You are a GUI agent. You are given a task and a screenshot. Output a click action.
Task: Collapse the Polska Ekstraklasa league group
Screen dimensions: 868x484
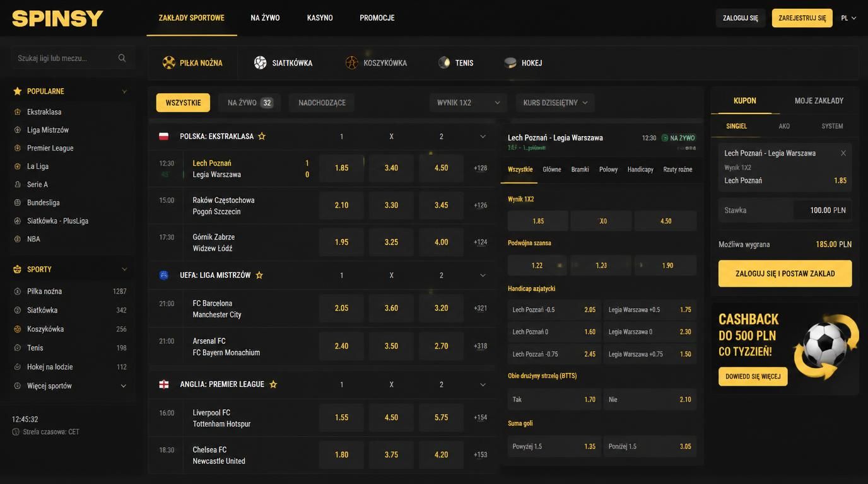[x=483, y=137]
